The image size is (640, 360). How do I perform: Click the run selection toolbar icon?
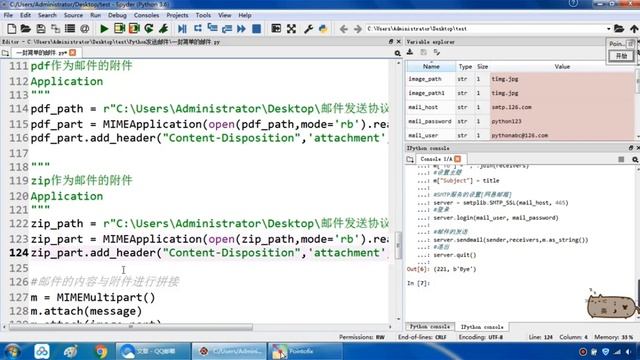click(x=164, y=29)
